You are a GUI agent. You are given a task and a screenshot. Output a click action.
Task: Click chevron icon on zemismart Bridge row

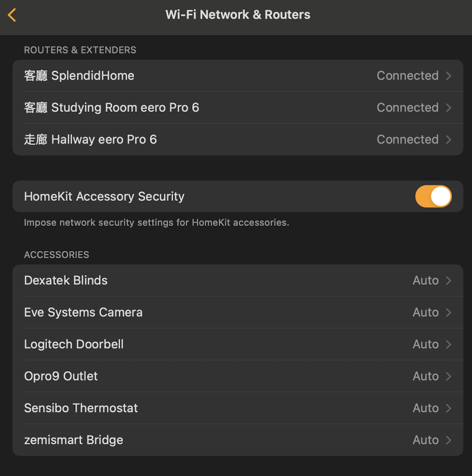449,440
